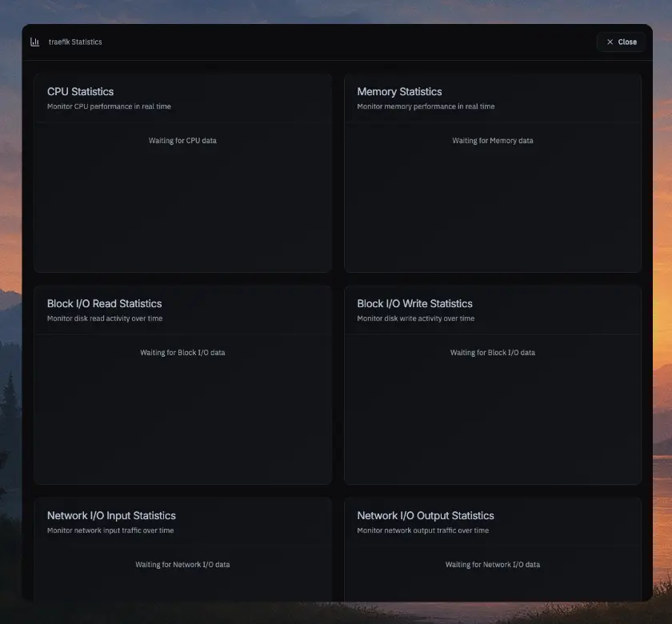Click the waiting message in Block I/O Write card
The width and height of the screenshot is (672, 624).
click(x=493, y=353)
